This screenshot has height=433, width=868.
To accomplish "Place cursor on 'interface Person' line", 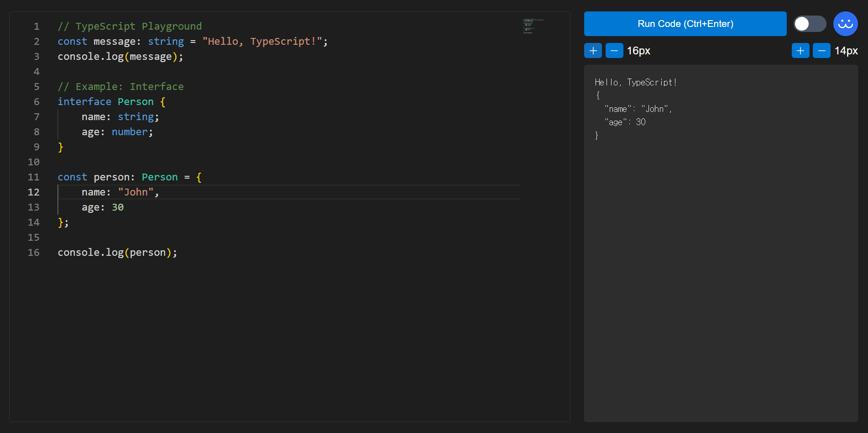I will 111,102.
